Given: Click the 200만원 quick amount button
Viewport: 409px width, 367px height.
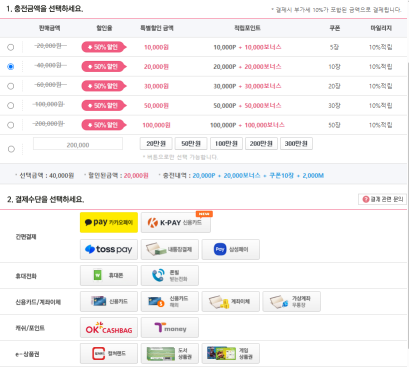Looking at the screenshot, I should [x=261, y=144].
